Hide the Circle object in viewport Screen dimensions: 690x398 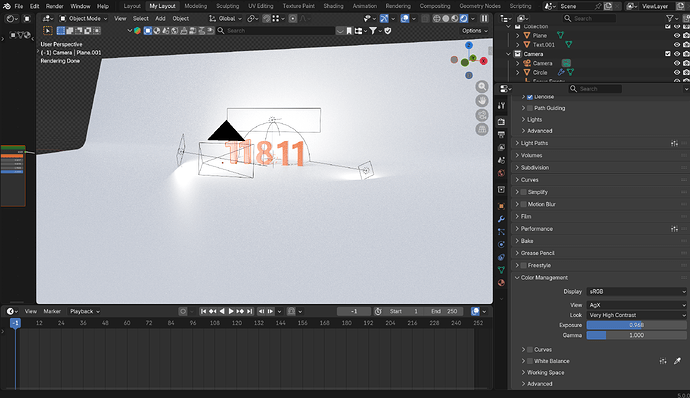point(677,72)
